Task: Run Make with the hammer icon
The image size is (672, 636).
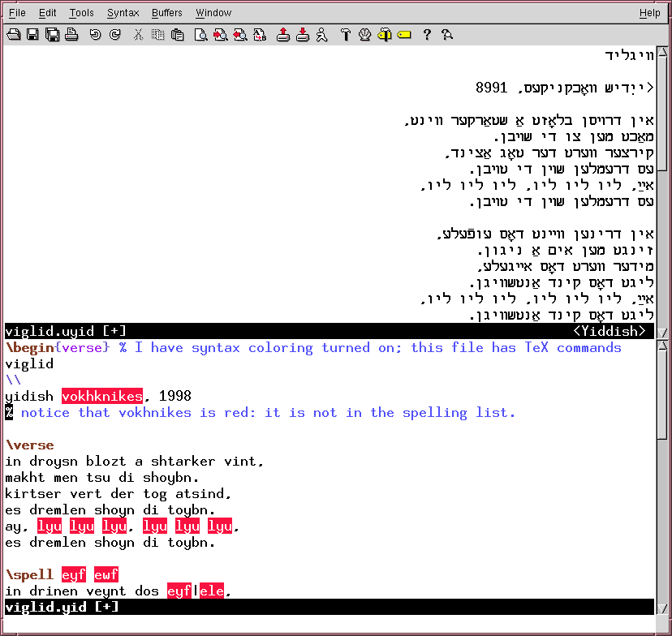Action: [x=345, y=35]
